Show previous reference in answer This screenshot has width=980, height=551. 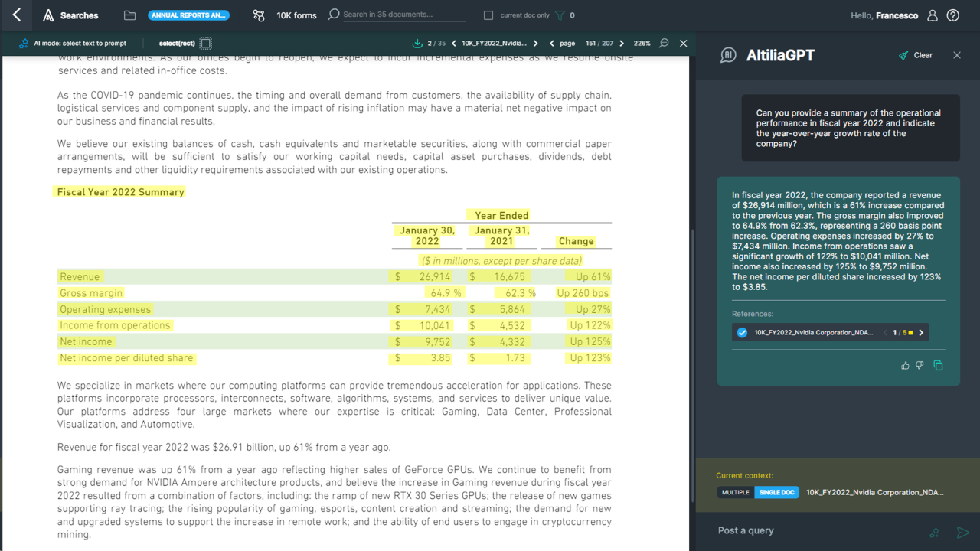tap(886, 333)
